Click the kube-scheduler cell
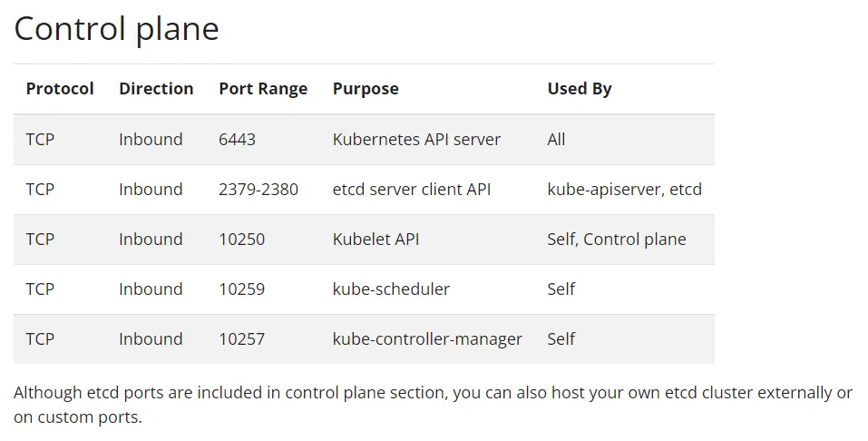This screenshot has height=441, width=868. 391,289
